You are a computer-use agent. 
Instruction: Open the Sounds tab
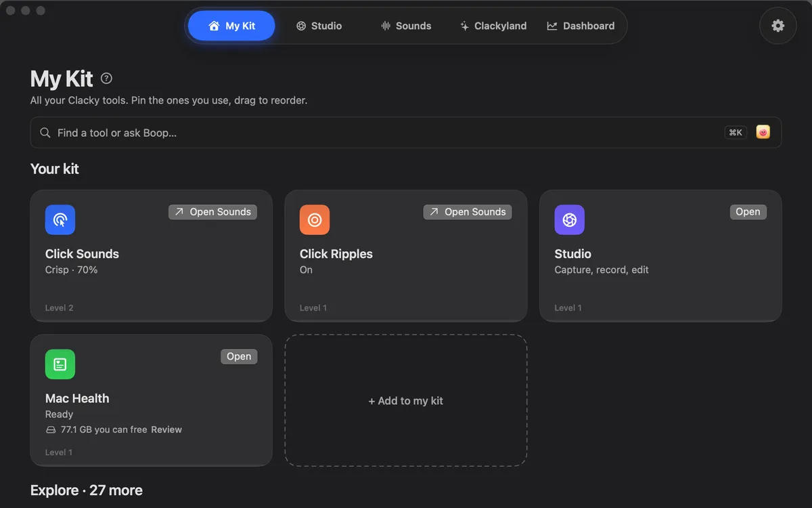(406, 26)
